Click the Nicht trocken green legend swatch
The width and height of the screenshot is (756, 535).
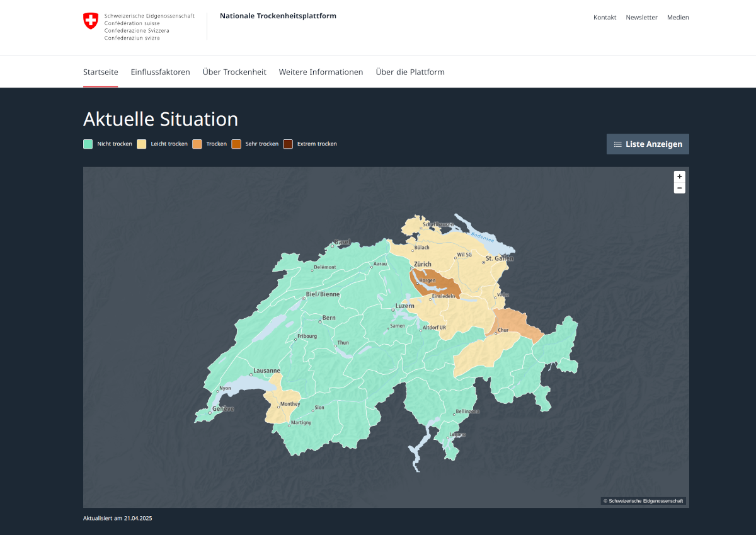point(88,144)
